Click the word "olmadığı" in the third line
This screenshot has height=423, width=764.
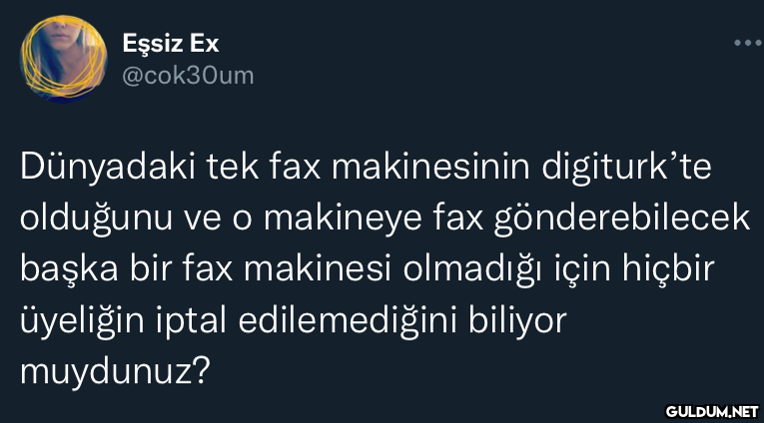[x=470, y=269]
